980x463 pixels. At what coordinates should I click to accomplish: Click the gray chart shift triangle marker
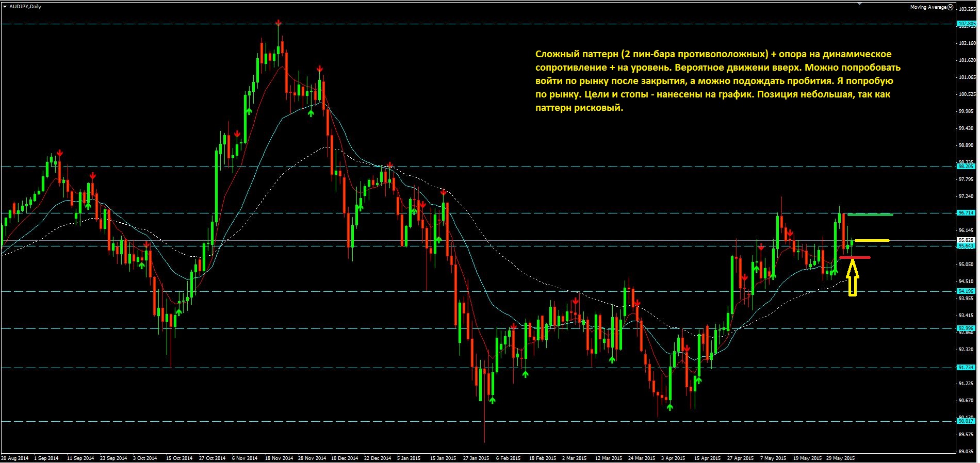pos(859,4)
